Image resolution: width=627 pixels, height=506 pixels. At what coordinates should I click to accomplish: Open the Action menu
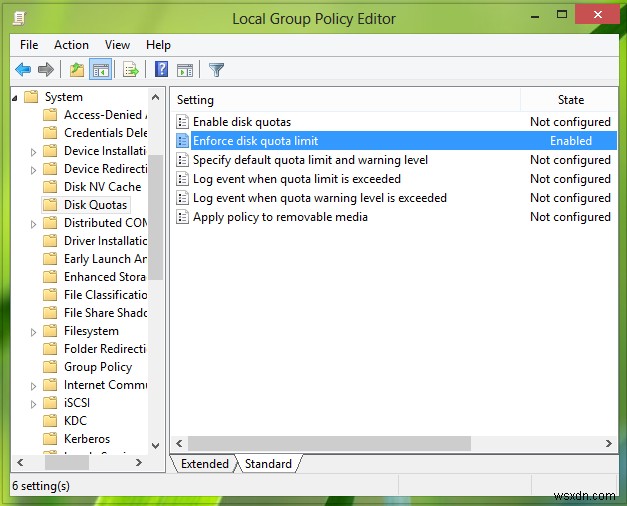pos(72,45)
